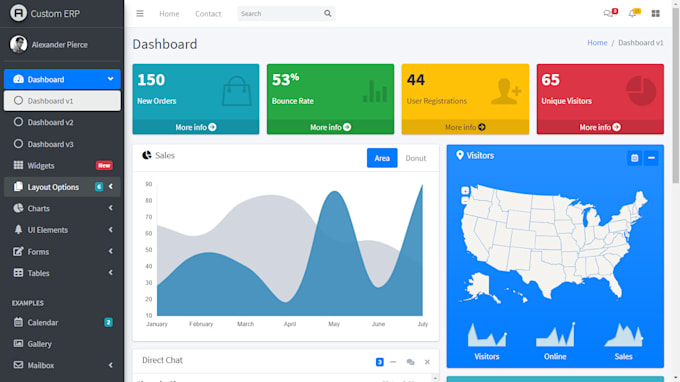This screenshot has width=680, height=382.
Task: Expand the Charts sidebar menu
Action: (62, 208)
